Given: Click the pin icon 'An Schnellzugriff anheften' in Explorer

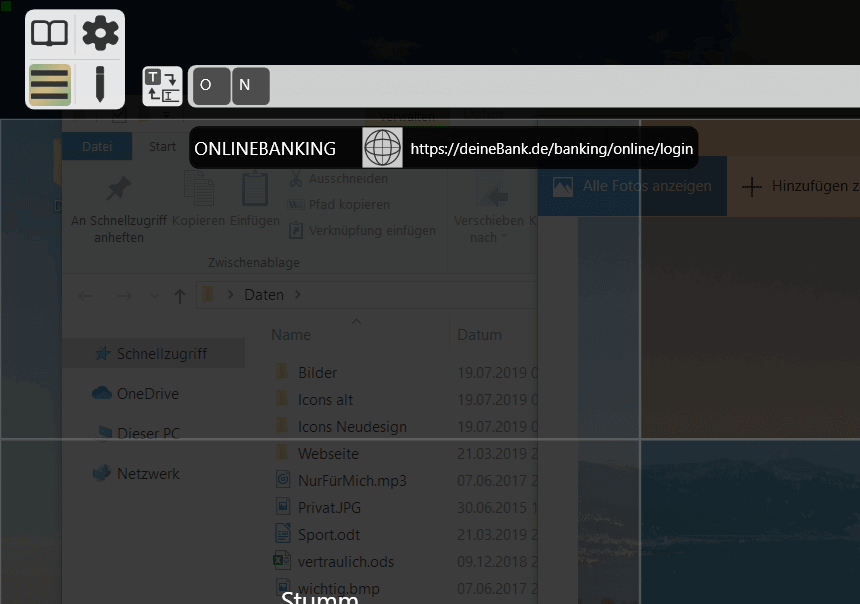Looking at the screenshot, I should tap(118, 188).
